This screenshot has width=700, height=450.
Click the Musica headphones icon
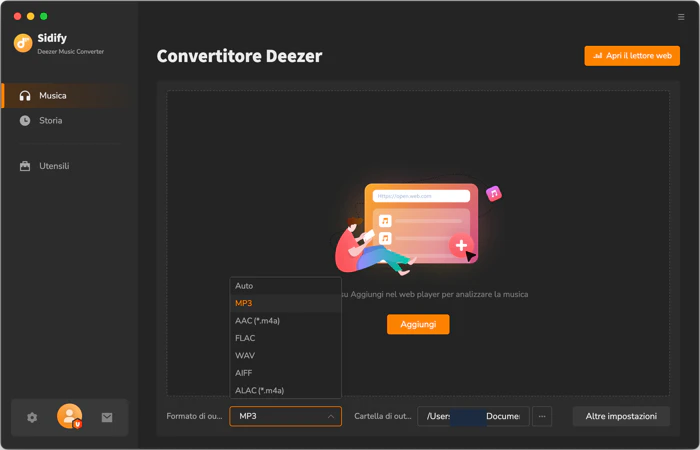pyautogui.click(x=25, y=96)
